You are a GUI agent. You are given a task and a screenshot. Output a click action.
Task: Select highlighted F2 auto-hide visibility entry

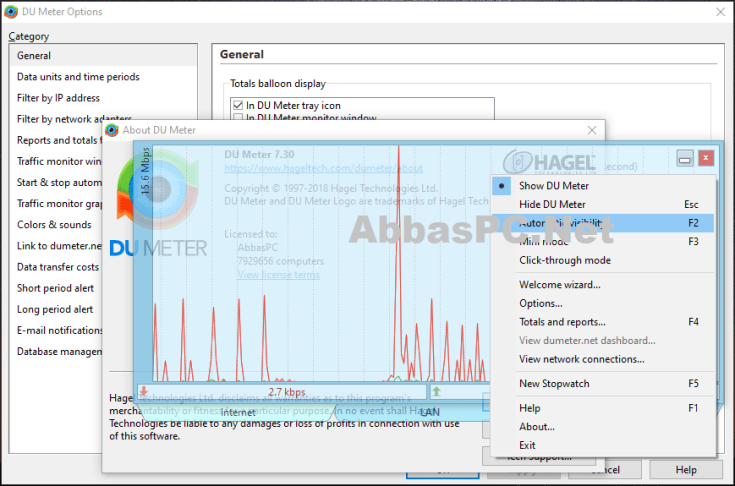pyautogui.click(x=603, y=223)
